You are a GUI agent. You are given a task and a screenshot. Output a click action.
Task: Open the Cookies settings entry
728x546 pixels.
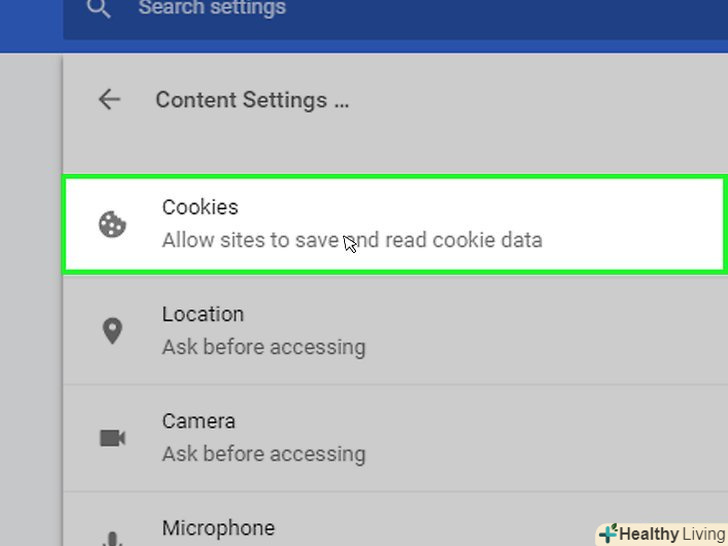(x=200, y=207)
